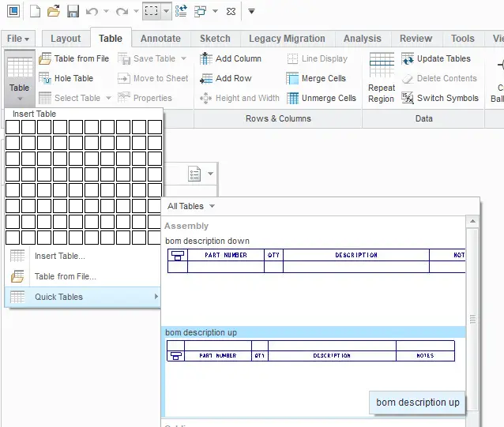504x427 pixels.
Task: Choose Insert Table... menu entry
Action: (x=83, y=256)
